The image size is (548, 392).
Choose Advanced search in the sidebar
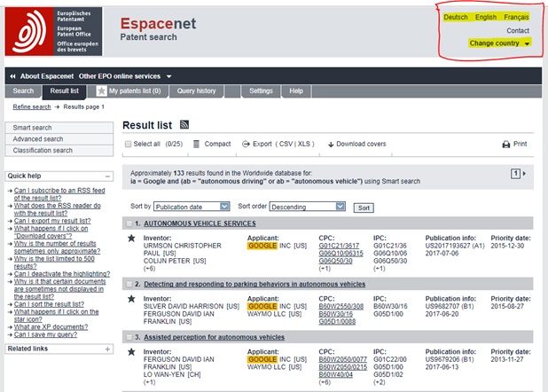coord(59,139)
